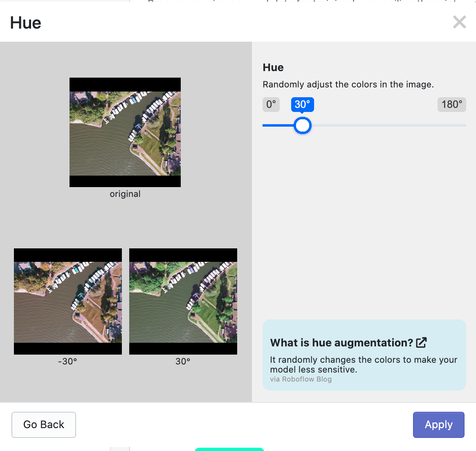Select the 180° maximum hue label
476x451 pixels.
point(451,105)
